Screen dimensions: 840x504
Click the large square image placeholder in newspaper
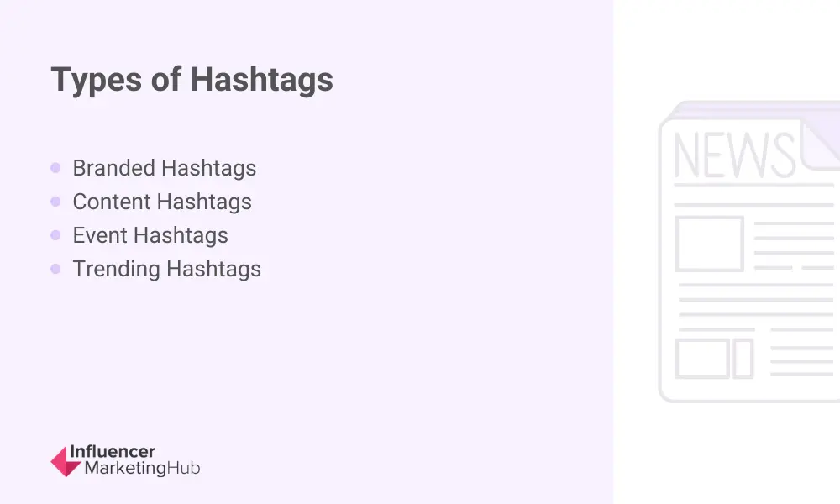coord(710,244)
